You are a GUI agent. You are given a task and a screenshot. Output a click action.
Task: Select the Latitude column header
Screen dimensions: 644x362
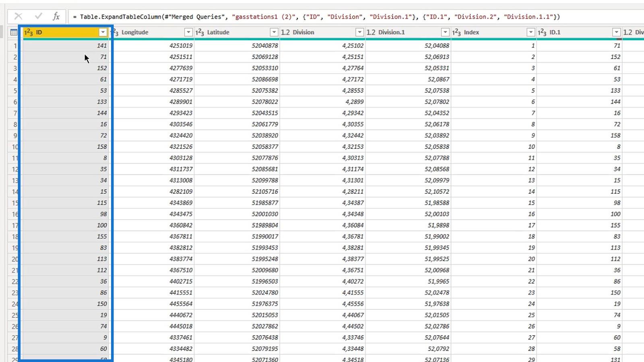[237, 32]
